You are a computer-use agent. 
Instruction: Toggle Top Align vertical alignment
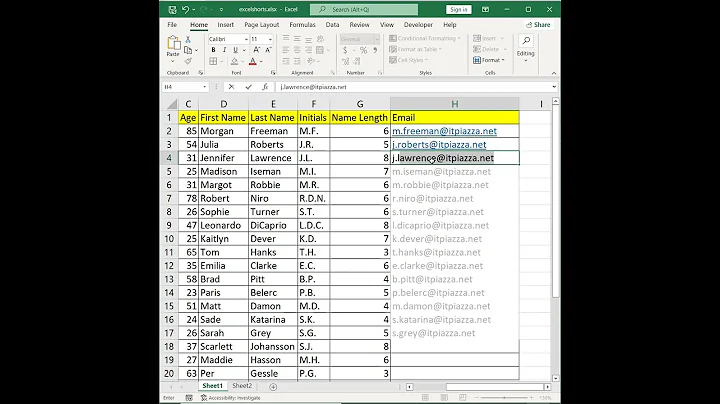coord(286,39)
